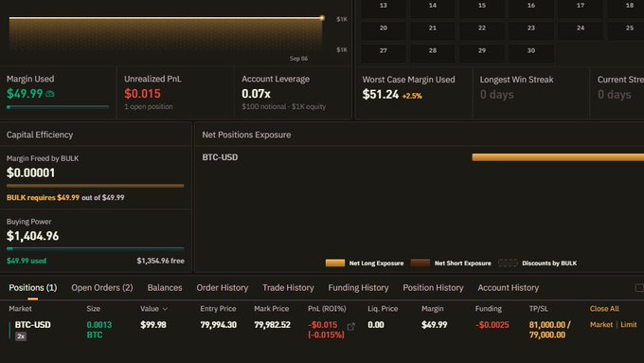Sort positions by the Value column arrow

coord(165,309)
